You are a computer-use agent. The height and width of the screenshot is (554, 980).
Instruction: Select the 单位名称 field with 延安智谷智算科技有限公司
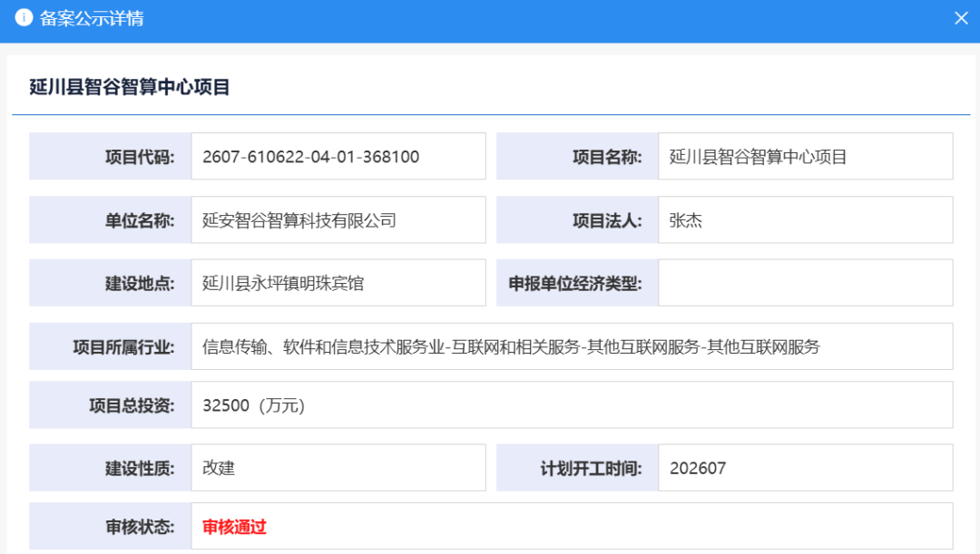pyautogui.click(x=338, y=219)
